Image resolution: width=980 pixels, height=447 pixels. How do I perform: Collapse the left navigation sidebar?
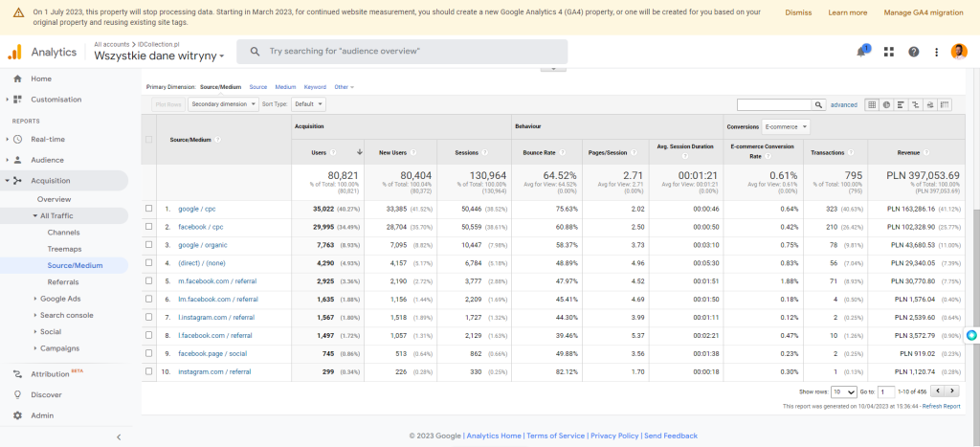(119, 437)
